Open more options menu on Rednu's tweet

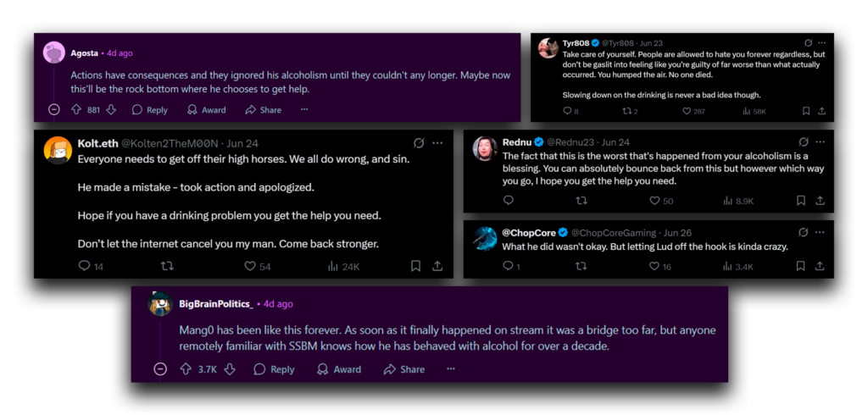click(821, 141)
